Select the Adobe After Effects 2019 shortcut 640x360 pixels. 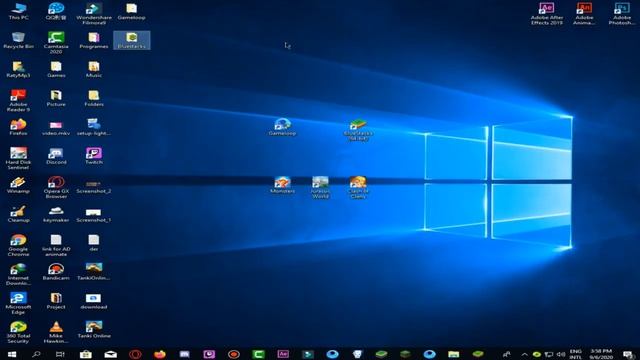coord(547,14)
